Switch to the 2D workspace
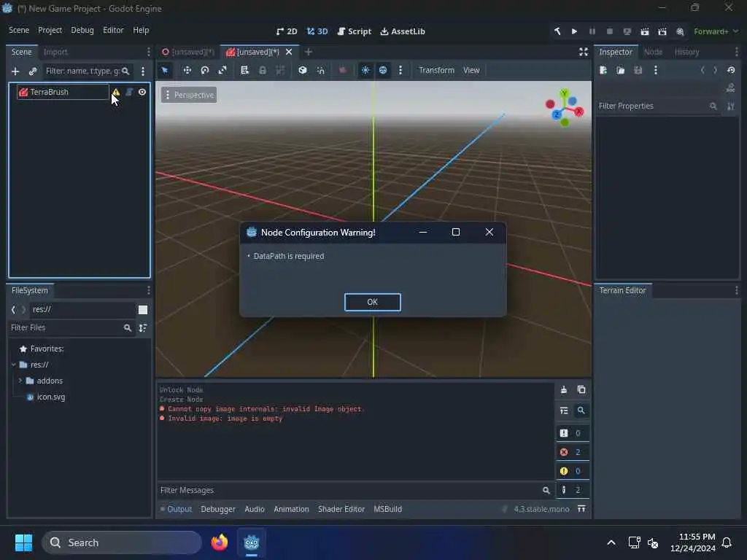The width and height of the screenshot is (747, 560). (x=287, y=31)
